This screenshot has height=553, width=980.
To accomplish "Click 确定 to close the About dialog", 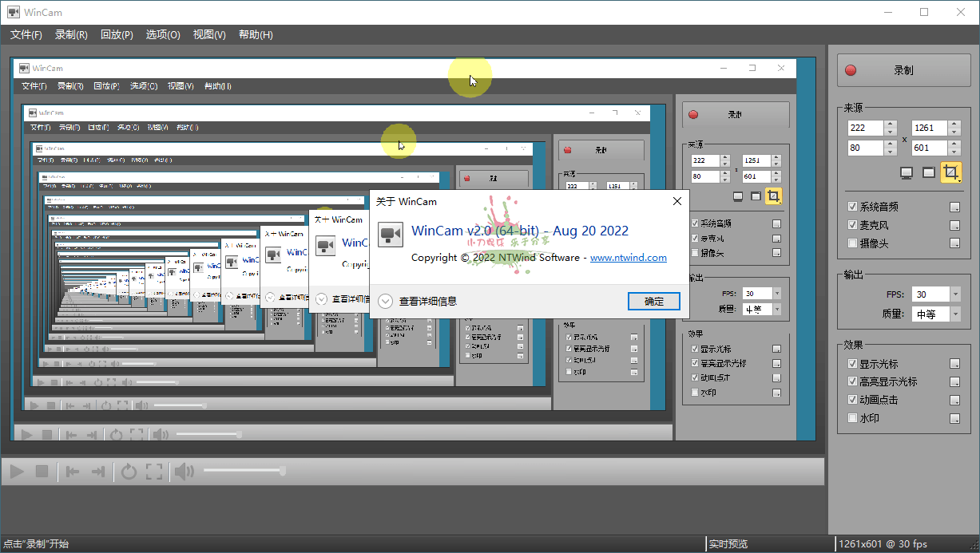I will (653, 301).
